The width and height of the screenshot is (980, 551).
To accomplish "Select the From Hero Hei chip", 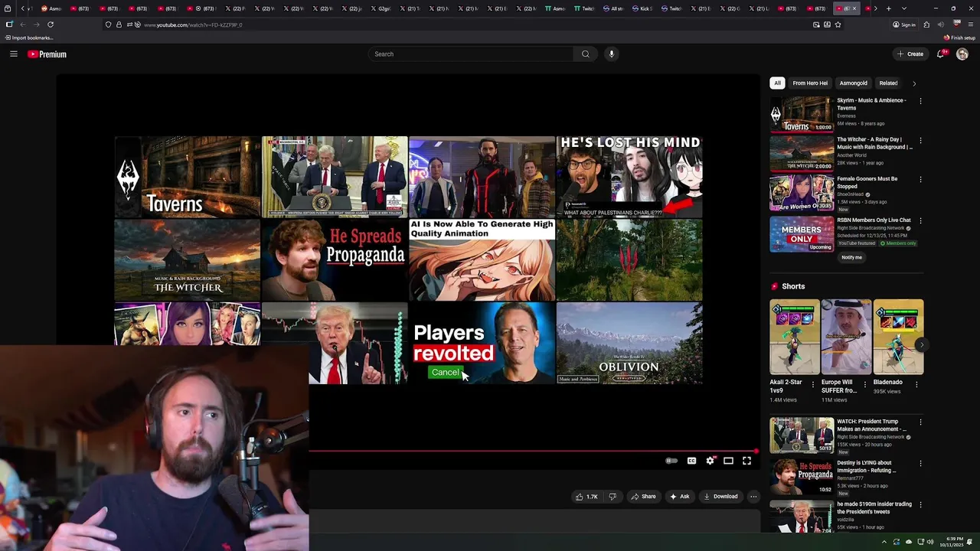I will pos(810,83).
